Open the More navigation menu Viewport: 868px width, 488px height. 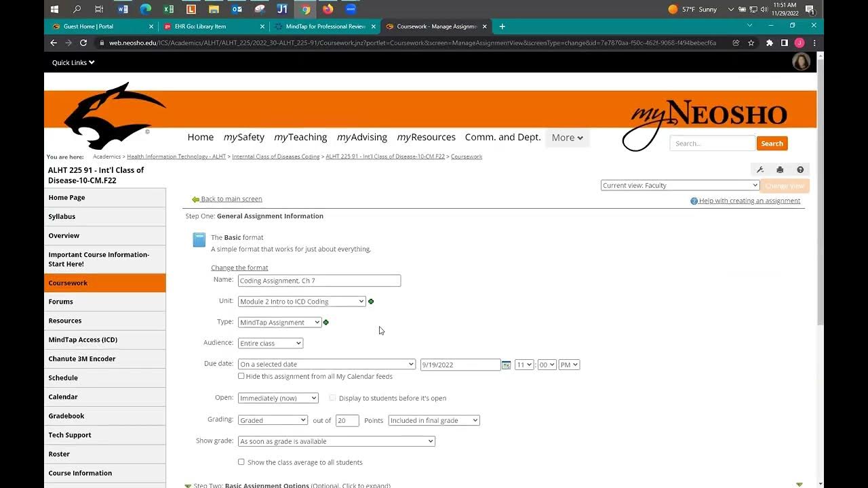click(x=567, y=138)
